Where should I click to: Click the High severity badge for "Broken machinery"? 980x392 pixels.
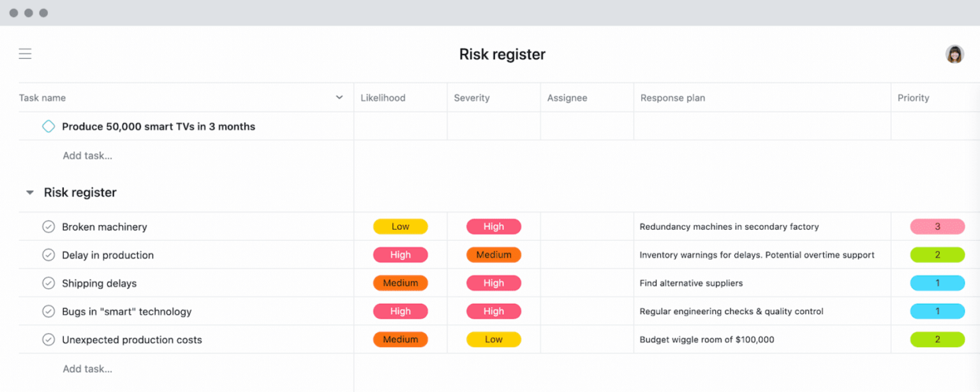coord(493,226)
